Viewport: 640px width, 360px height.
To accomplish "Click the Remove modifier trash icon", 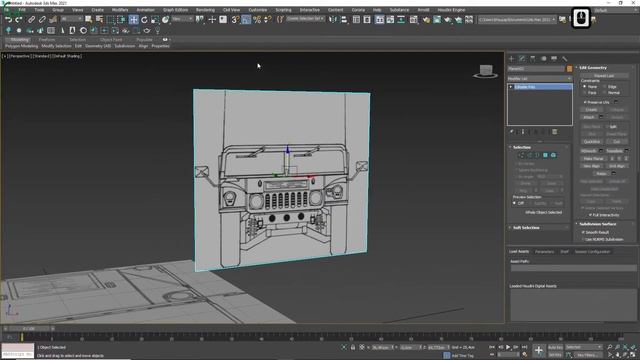I will [554, 132].
